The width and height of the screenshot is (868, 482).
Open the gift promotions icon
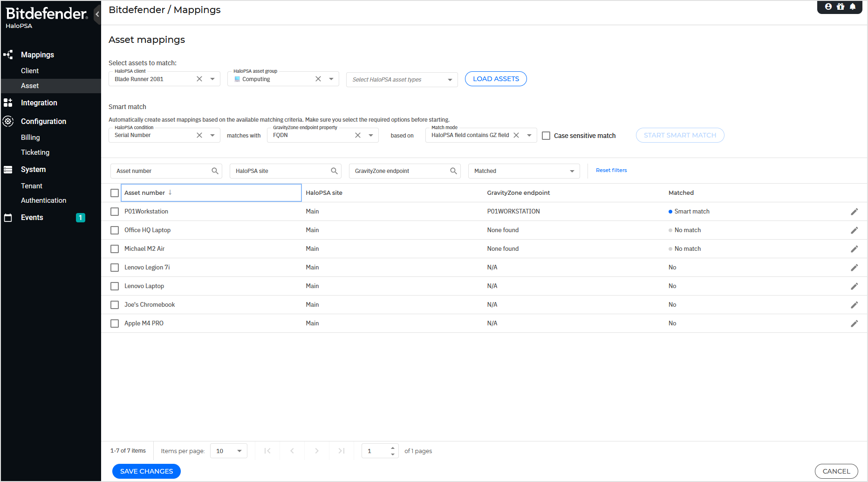(x=841, y=6)
